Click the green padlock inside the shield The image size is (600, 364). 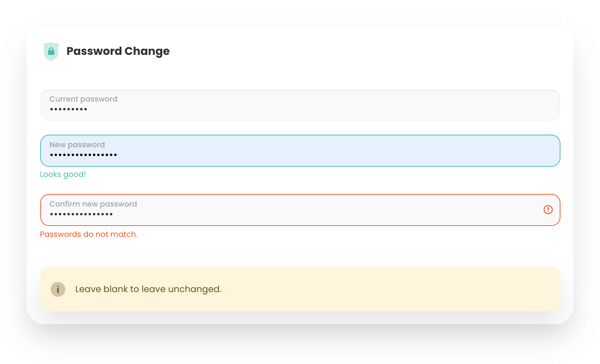pyautogui.click(x=51, y=51)
